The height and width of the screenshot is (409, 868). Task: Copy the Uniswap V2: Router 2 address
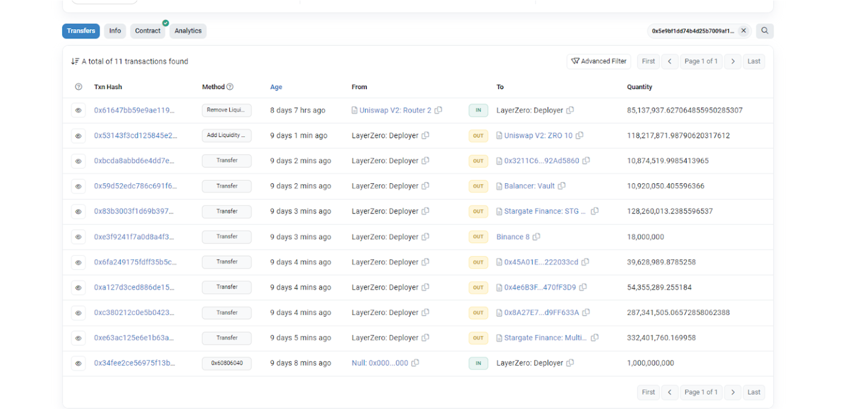tap(438, 110)
